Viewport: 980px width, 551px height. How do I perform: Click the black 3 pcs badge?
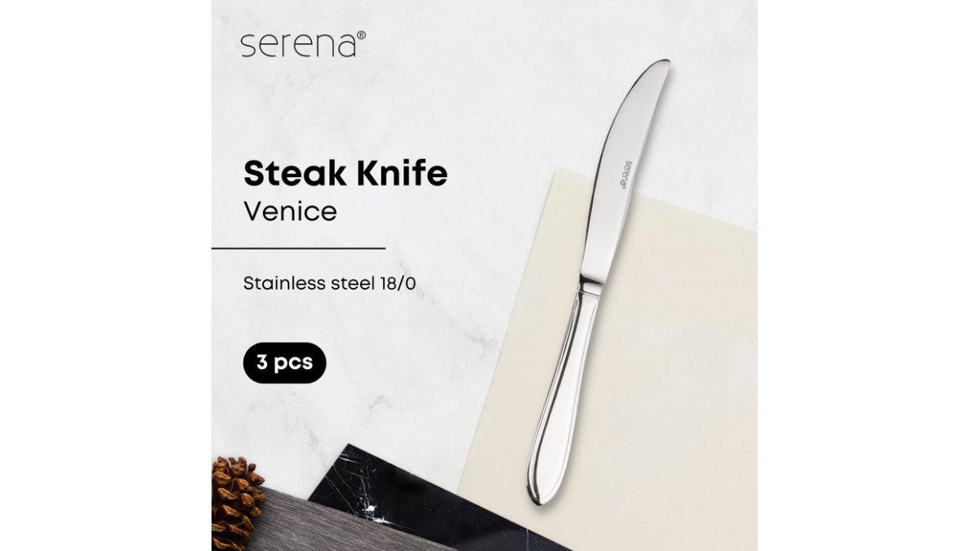(x=284, y=362)
